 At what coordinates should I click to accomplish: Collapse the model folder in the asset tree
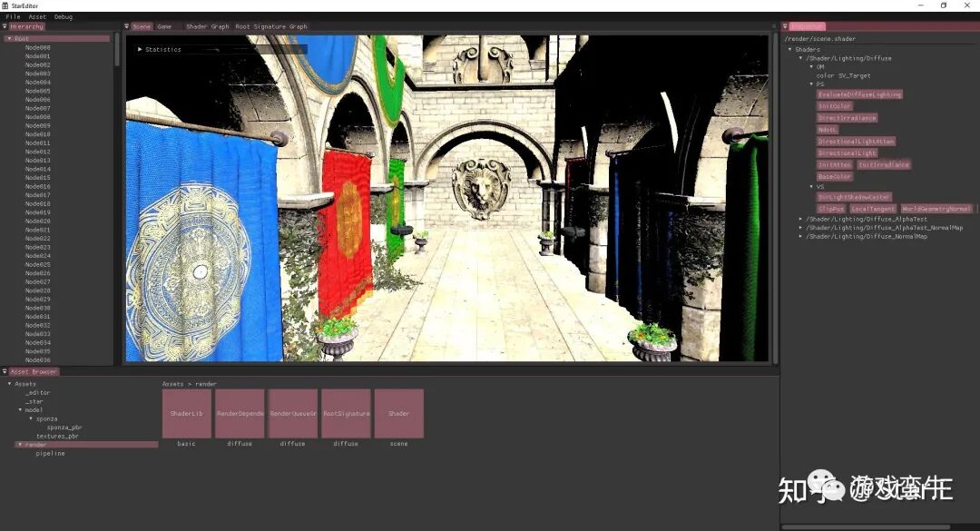[x=20, y=409]
